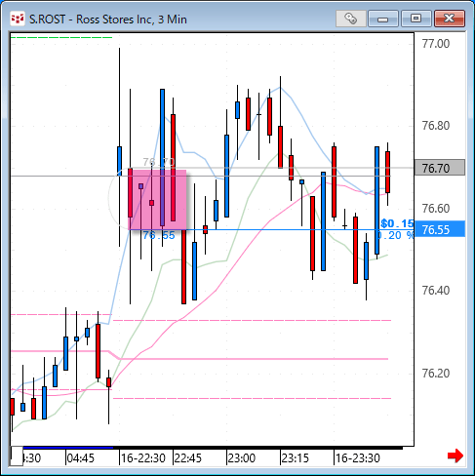Select the gray 76.70 price label on axis
The image size is (475, 476).
440,168
